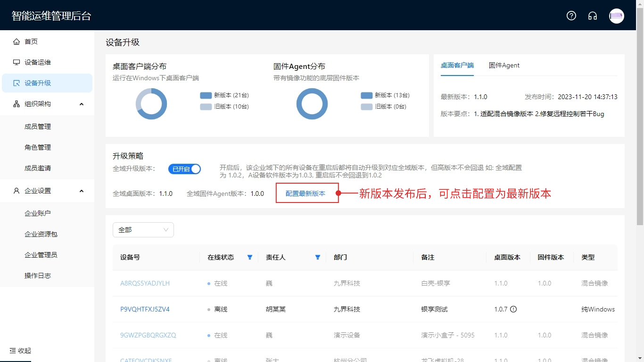Click the home icon beside 首页
This screenshot has height=362, width=644.
coord(17,42)
